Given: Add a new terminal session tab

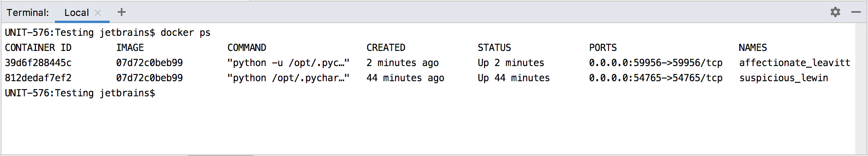Looking at the screenshot, I should [122, 12].
